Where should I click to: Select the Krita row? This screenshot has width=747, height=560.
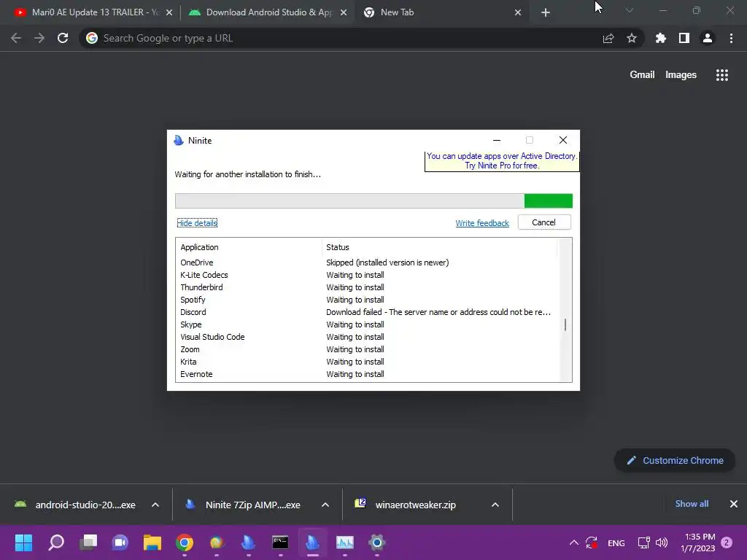pos(367,362)
